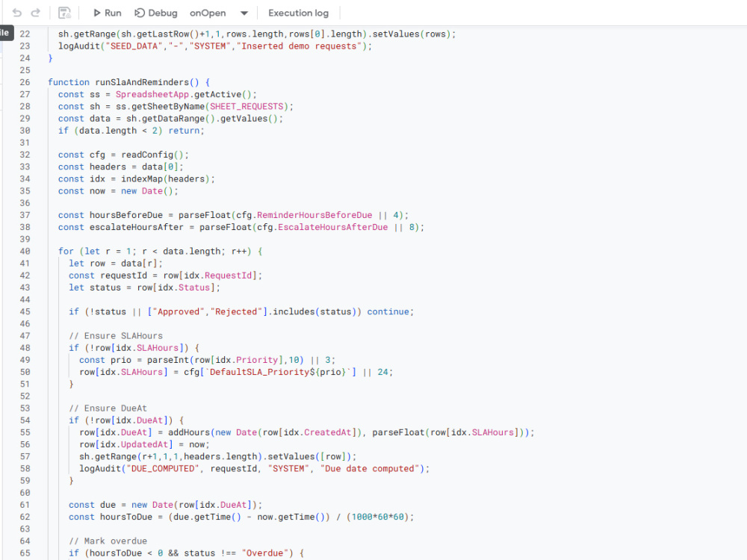Click readConfig call on line 32
Image resolution: width=747 pixels, height=560 pixels.
click(147, 155)
